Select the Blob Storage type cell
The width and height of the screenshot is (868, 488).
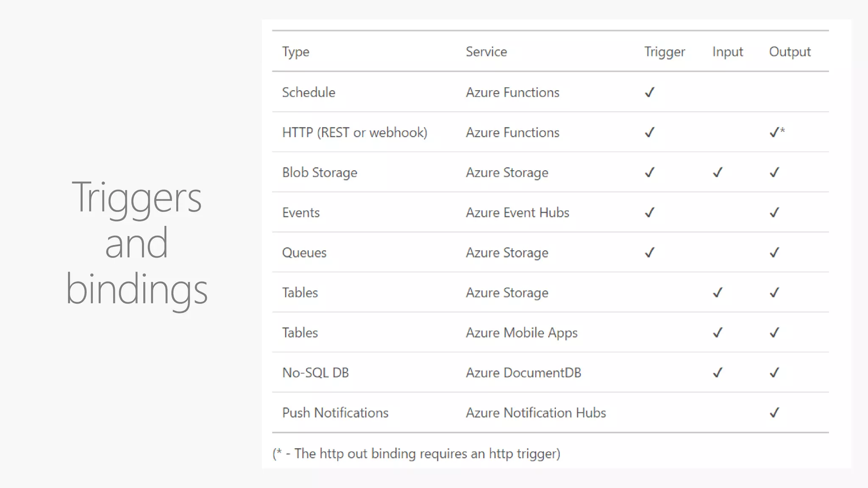pyautogui.click(x=320, y=173)
